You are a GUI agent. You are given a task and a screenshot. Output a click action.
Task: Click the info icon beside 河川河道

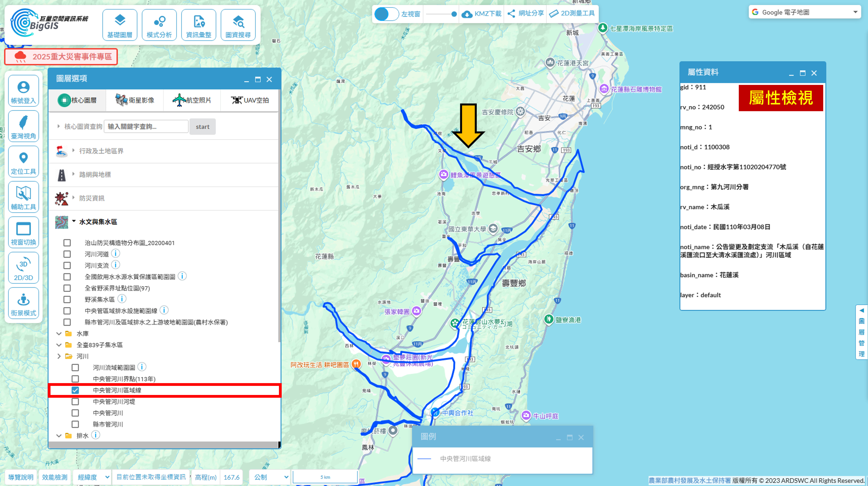click(116, 253)
